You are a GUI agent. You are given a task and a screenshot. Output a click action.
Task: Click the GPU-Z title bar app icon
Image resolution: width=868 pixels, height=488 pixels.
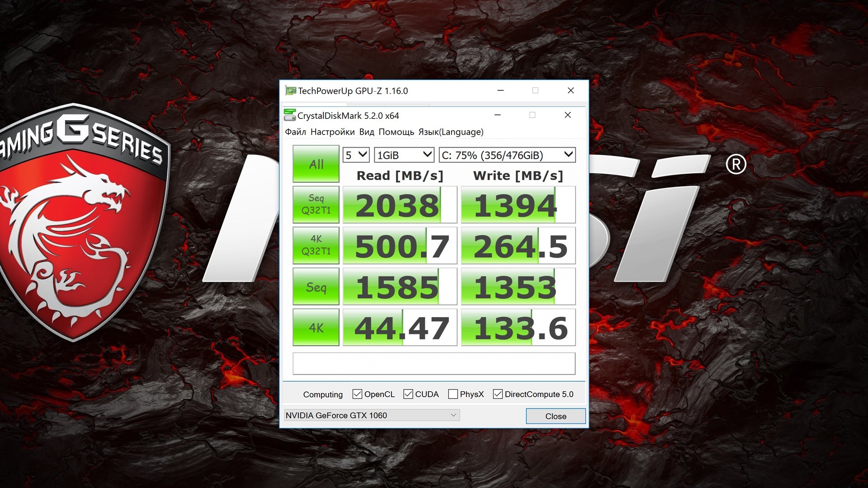[x=290, y=91]
